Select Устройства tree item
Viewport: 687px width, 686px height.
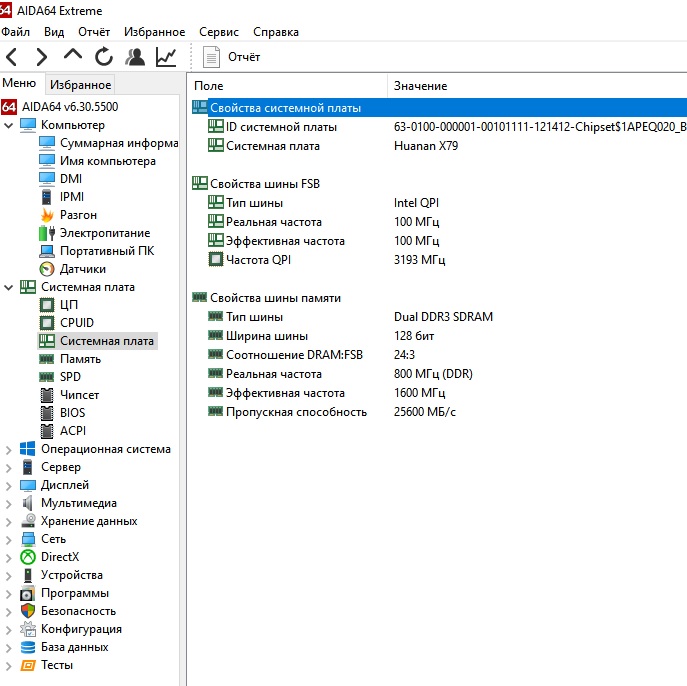72,575
